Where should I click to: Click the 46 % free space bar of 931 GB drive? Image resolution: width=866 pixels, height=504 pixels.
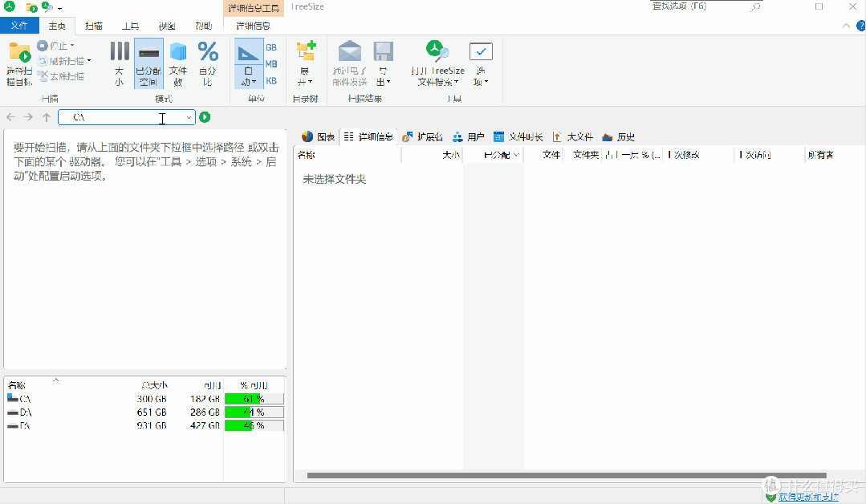pyautogui.click(x=254, y=425)
